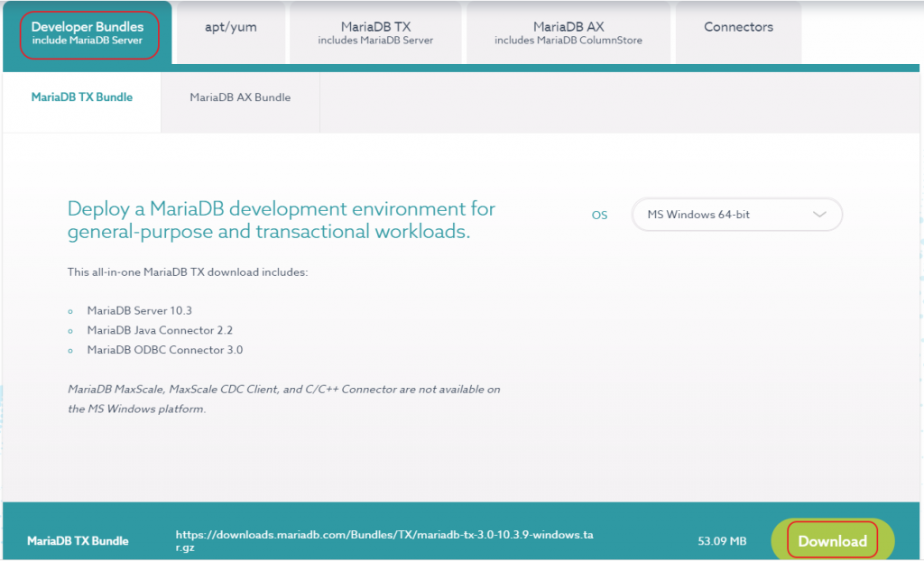924x561 pixels.
Task: Click the mariadb-tx windows tar.gz download URL
Action: click(x=384, y=540)
